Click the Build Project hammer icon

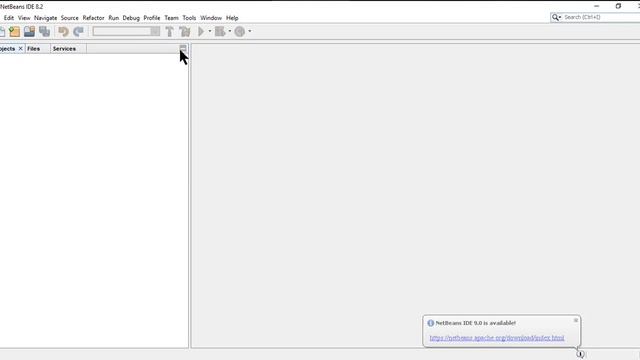coord(169,31)
